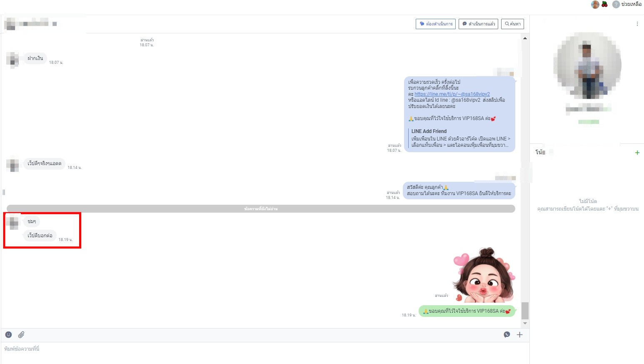Click the chat scrollbar thumb
Screen dimensions: 644x364
[525, 311]
